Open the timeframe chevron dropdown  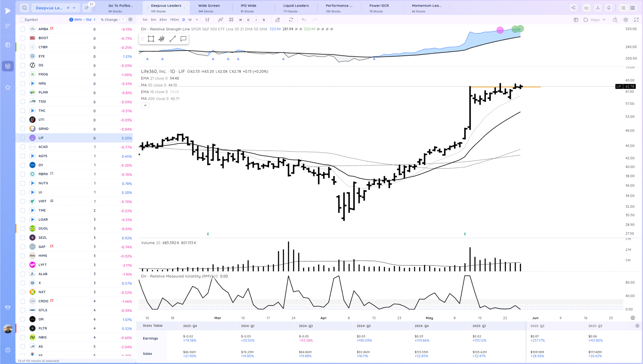pos(197,20)
